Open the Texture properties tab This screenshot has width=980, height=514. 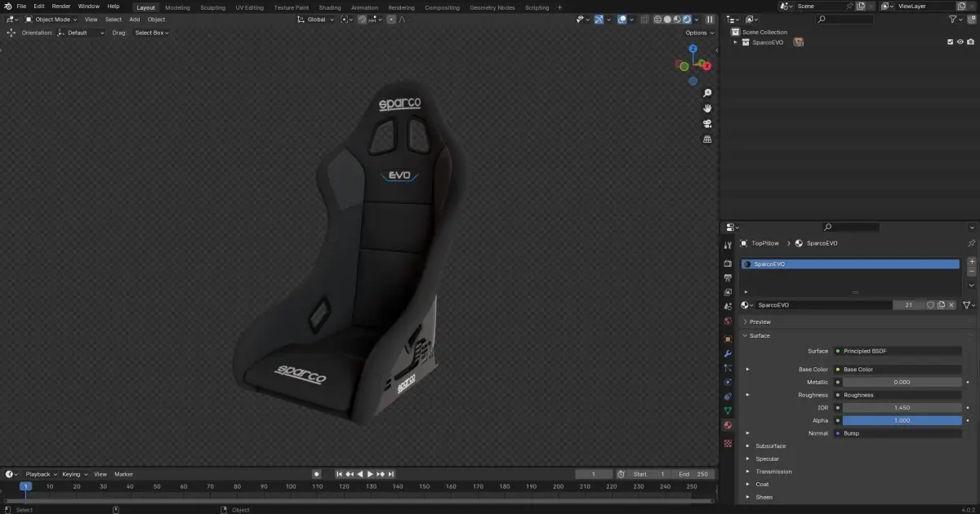[728, 443]
